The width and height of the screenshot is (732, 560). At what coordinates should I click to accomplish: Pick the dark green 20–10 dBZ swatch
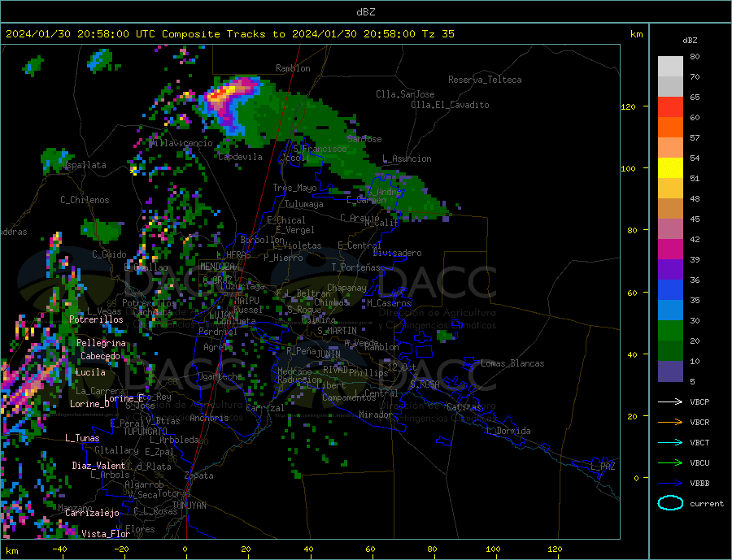[x=670, y=351]
